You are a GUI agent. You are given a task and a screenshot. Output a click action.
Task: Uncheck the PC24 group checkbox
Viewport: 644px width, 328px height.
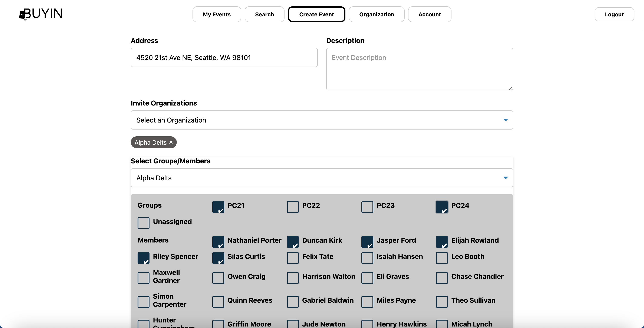click(442, 207)
